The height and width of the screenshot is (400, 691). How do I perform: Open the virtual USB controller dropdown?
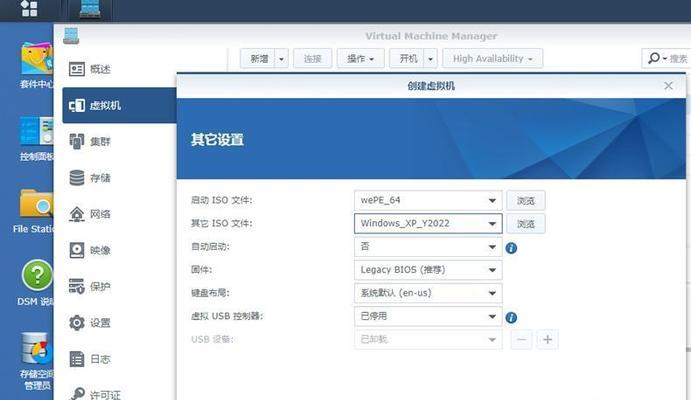point(428,316)
